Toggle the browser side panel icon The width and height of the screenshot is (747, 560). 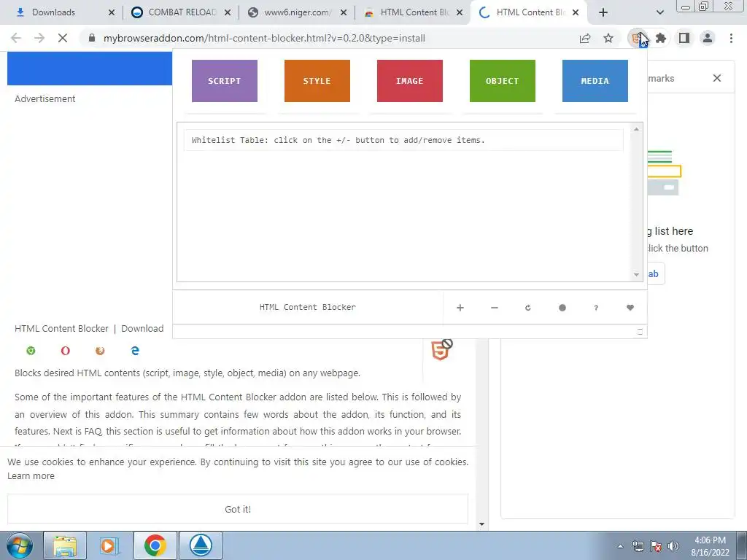tap(684, 38)
